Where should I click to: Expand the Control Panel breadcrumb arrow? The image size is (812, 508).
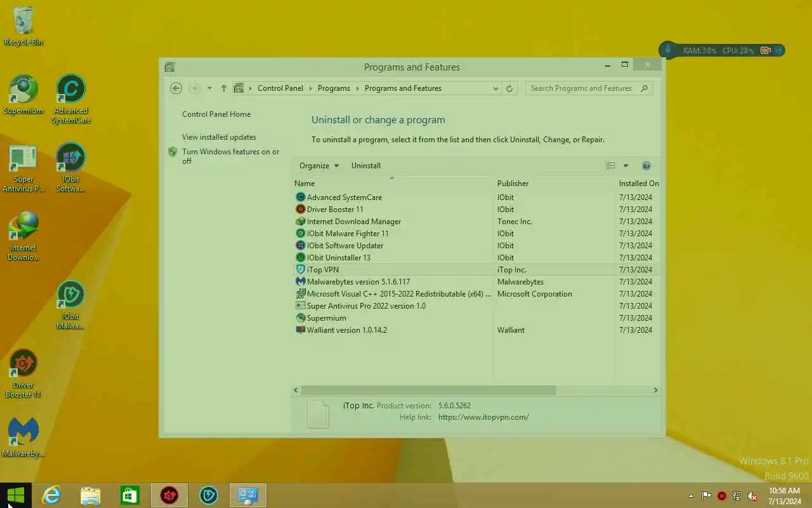coord(311,88)
